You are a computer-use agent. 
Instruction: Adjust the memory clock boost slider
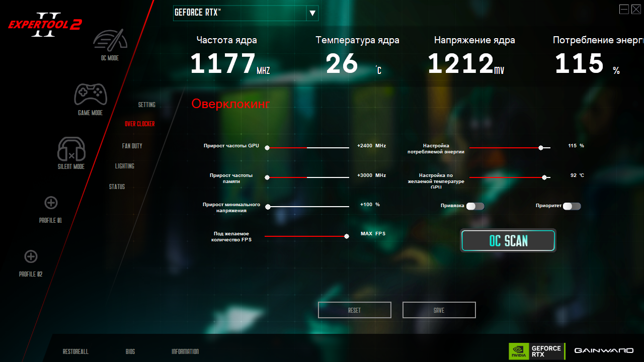click(307, 177)
